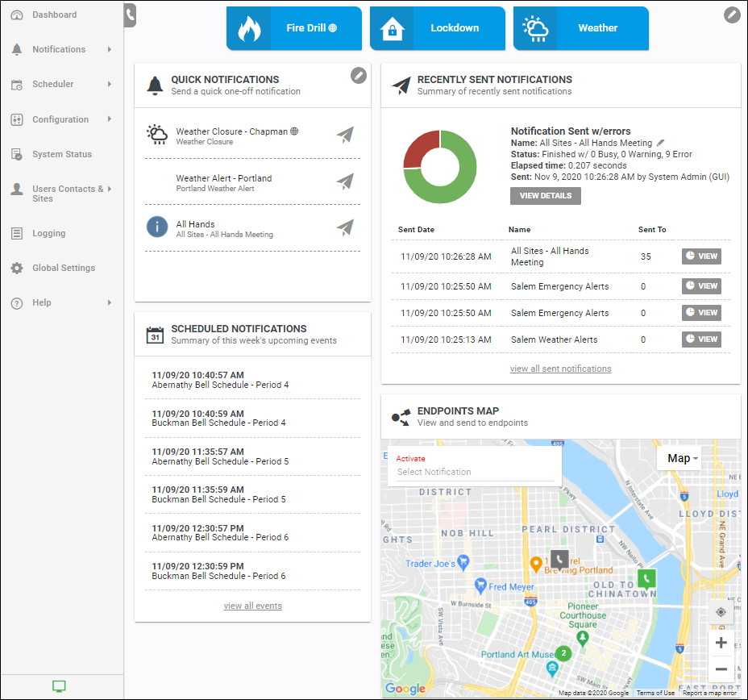Click the Global Settings gear icon

click(x=17, y=268)
